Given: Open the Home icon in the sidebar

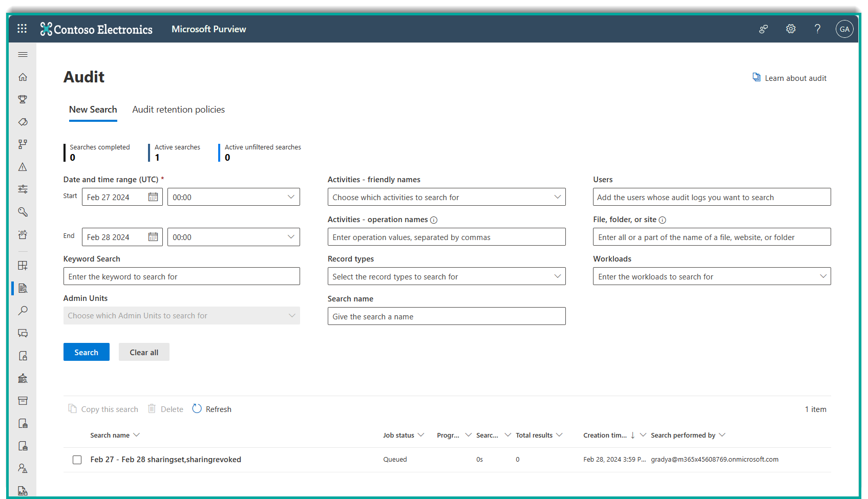Looking at the screenshot, I should click(23, 77).
